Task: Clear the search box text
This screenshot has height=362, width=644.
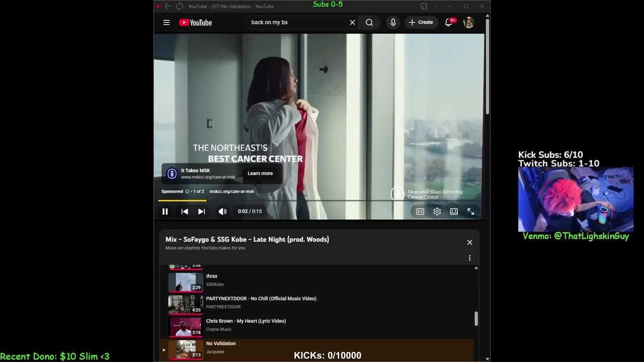Action: click(x=352, y=23)
